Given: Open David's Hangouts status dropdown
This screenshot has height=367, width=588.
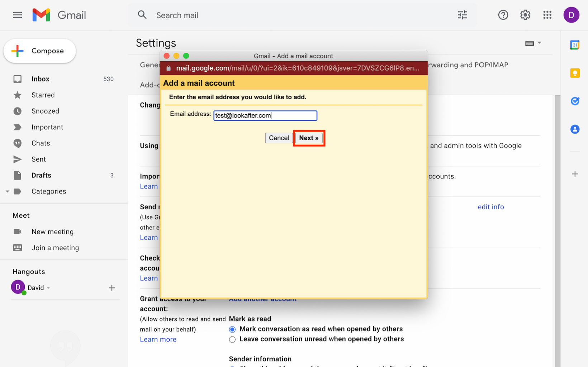Looking at the screenshot, I should [x=48, y=288].
